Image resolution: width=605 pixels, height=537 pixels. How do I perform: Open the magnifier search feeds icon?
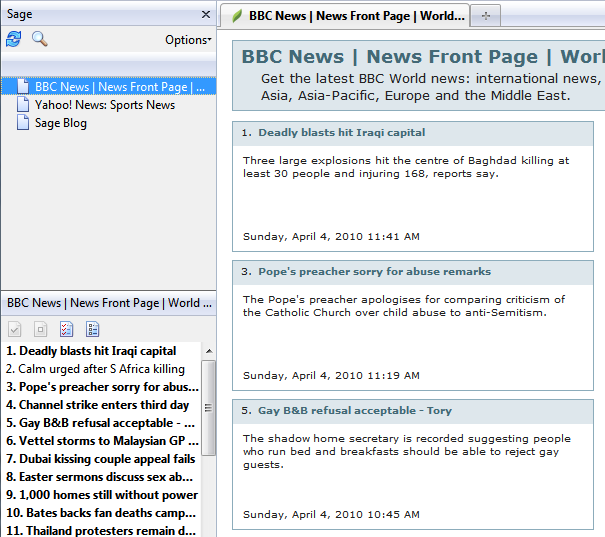coord(39,39)
